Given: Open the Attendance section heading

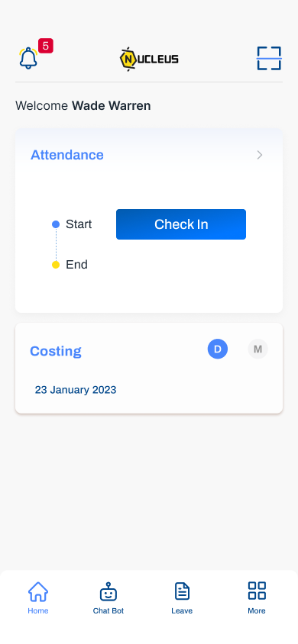Looking at the screenshot, I should tap(67, 155).
